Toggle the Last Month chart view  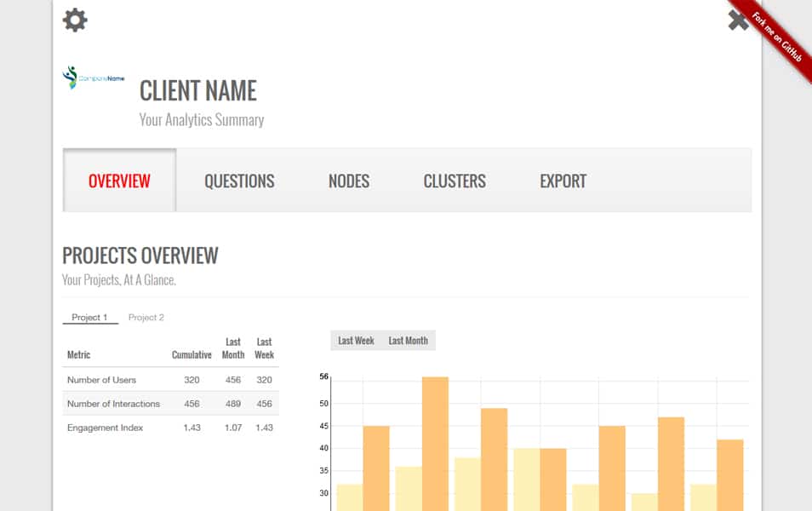click(x=406, y=340)
